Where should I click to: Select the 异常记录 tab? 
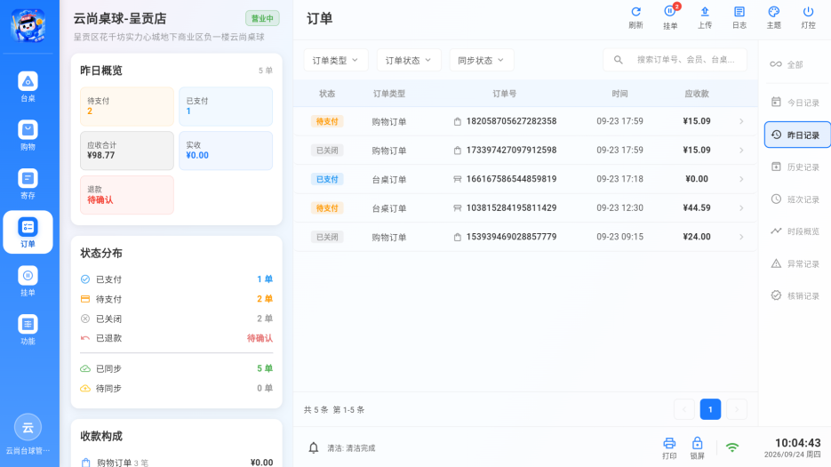coord(797,263)
